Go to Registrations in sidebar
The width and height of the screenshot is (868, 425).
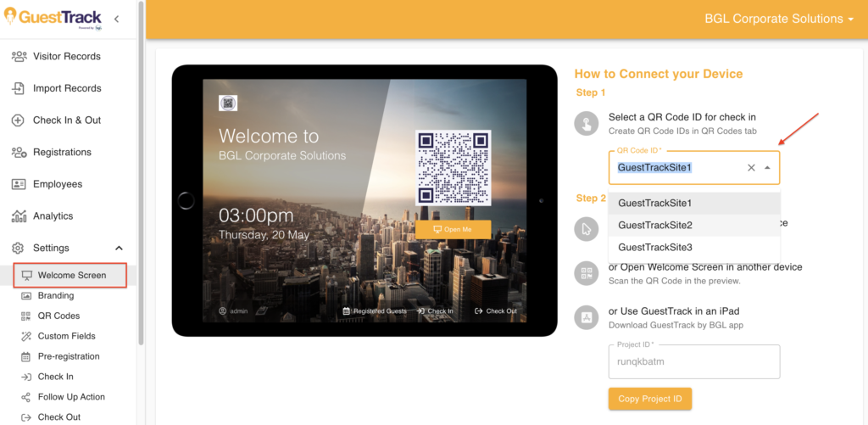point(62,152)
